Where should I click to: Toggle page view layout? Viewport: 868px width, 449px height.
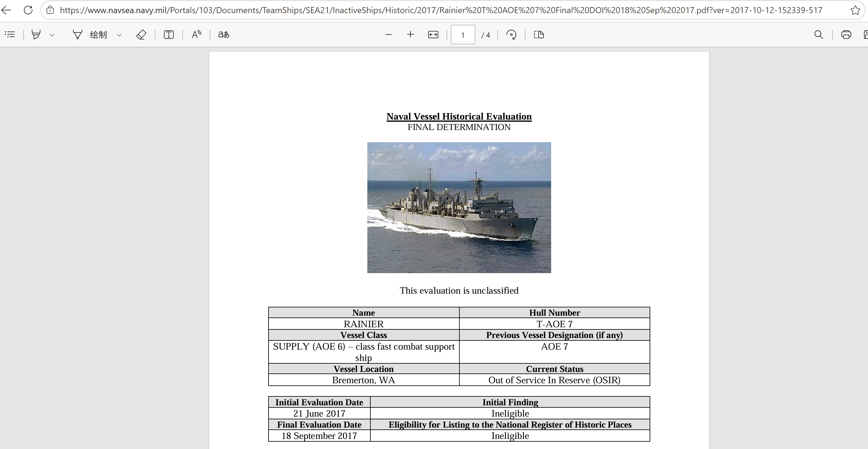click(539, 34)
